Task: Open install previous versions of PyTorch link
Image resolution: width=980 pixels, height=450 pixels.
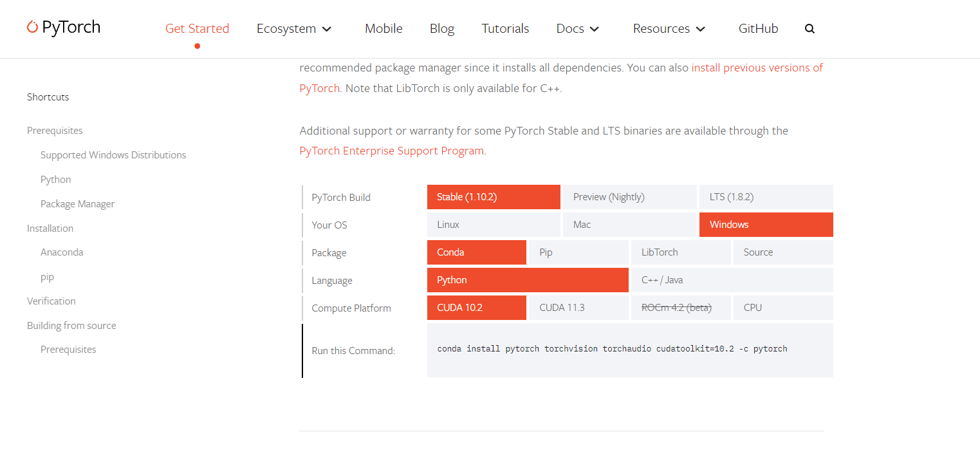Action: point(757,68)
